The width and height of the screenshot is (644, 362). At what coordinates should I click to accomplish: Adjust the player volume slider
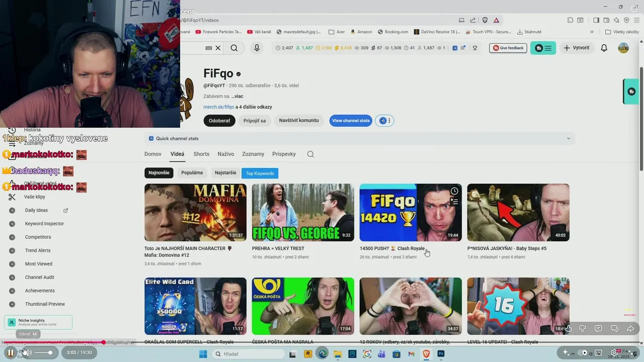[x=44, y=353]
